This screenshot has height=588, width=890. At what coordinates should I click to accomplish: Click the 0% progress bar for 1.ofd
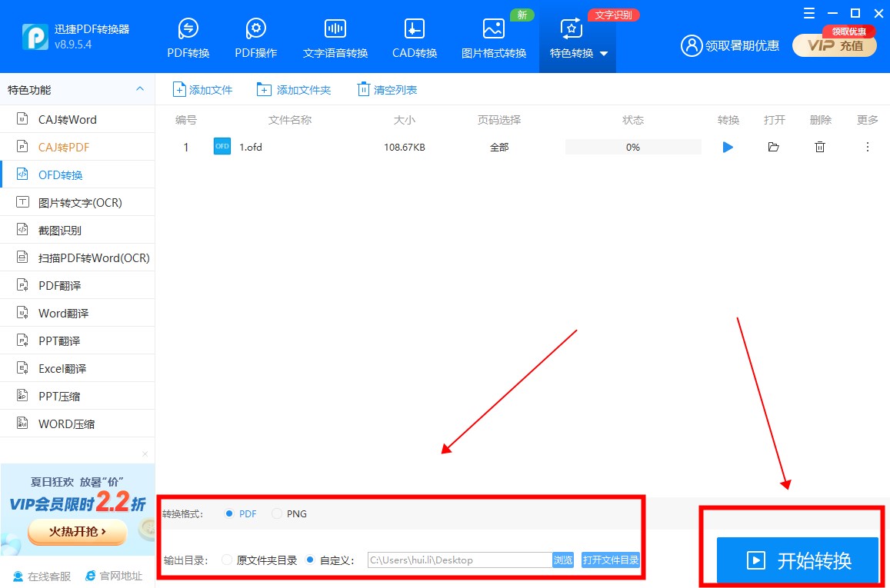632,147
